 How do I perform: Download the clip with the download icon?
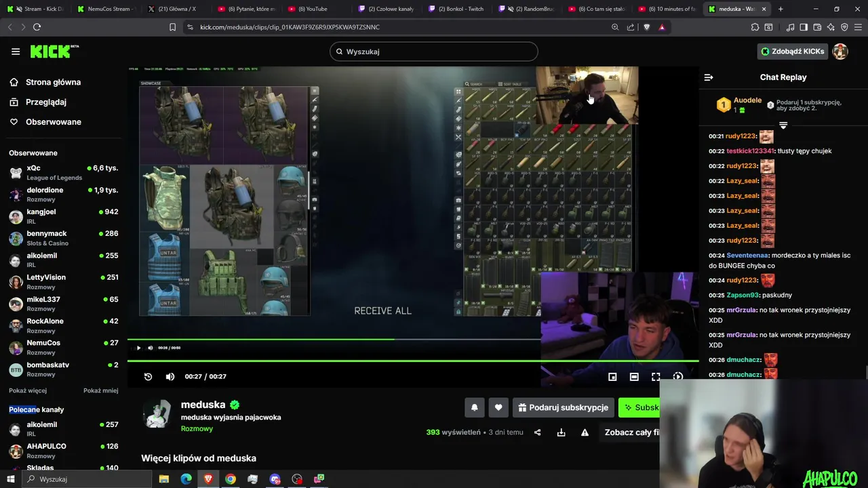pyautogui.click(x=561, y=432)
